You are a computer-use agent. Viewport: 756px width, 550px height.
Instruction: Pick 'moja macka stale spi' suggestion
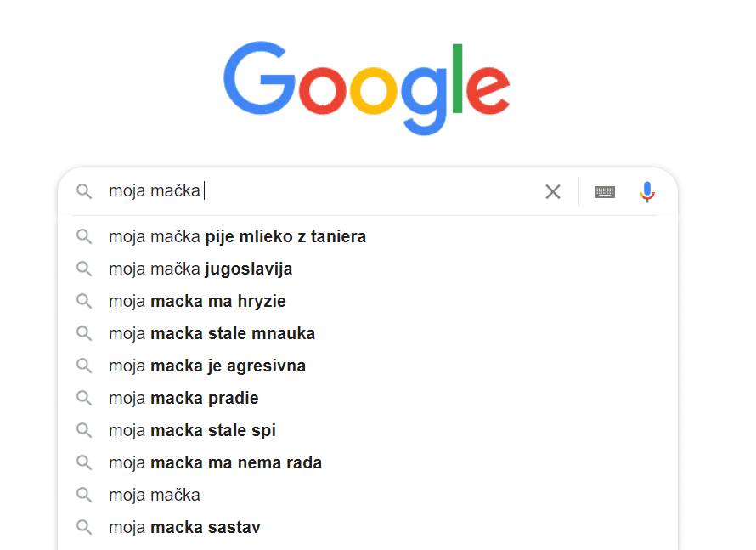[x=368, y=430]
